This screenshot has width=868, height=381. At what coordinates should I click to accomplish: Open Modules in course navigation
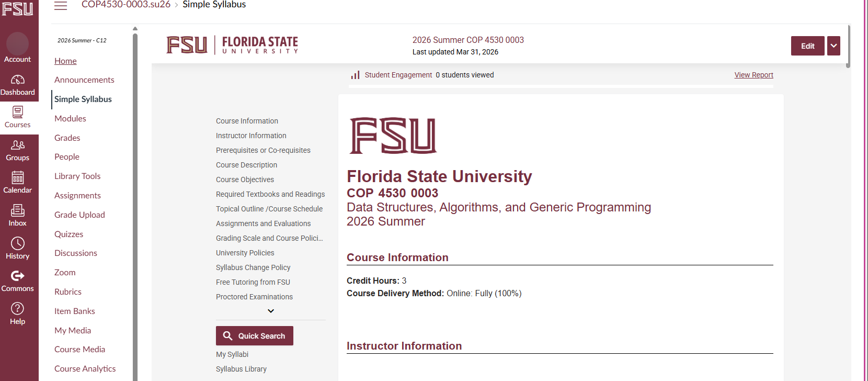pos(70,118)
